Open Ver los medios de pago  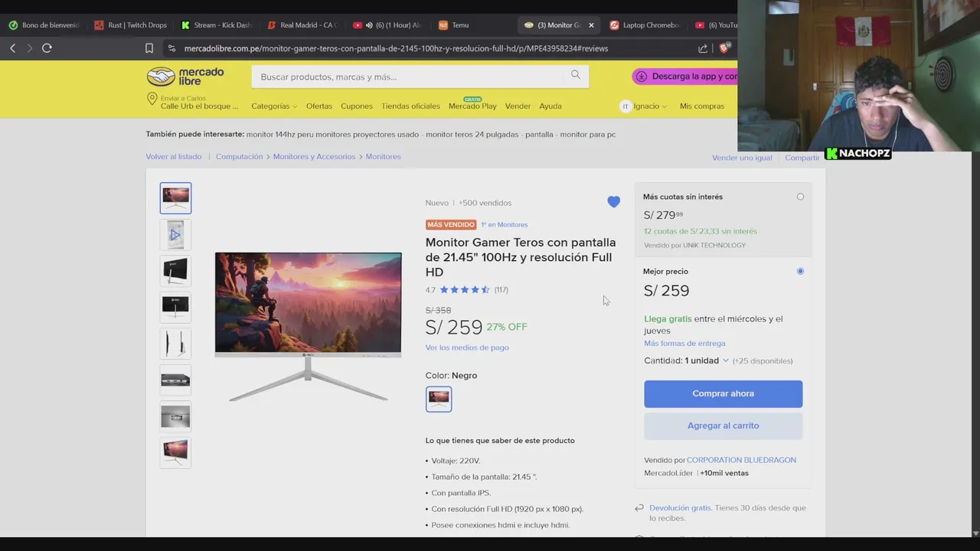coord(467,347)
